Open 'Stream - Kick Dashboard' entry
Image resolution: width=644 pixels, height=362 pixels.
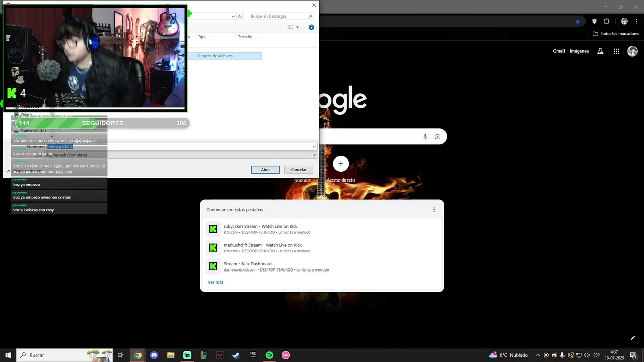click(322, 266)
